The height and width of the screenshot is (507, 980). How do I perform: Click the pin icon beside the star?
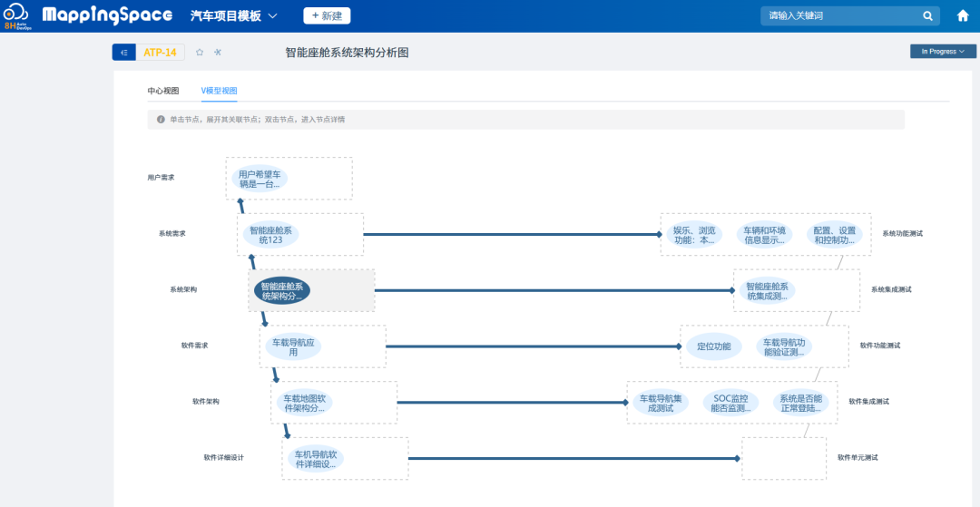[x=218, y=53]
